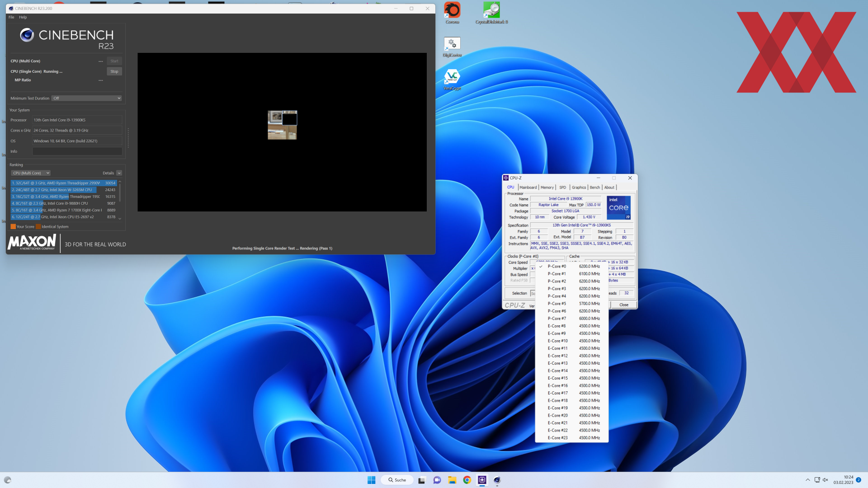The height and width of the screenshot is (488, 868).
Task: Open the taskbar Suche search box
Action: pyautogui.click(x=397, y=480)
